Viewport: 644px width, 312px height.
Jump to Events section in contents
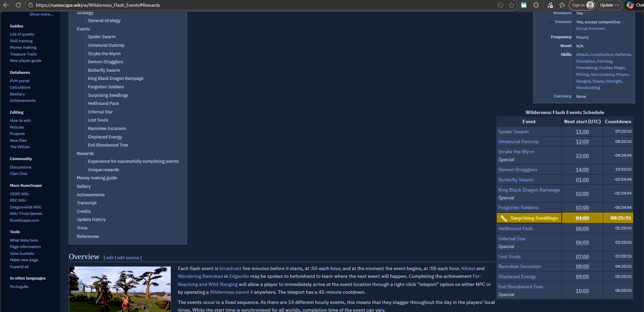pyautogui.click(x=83, y=29)
